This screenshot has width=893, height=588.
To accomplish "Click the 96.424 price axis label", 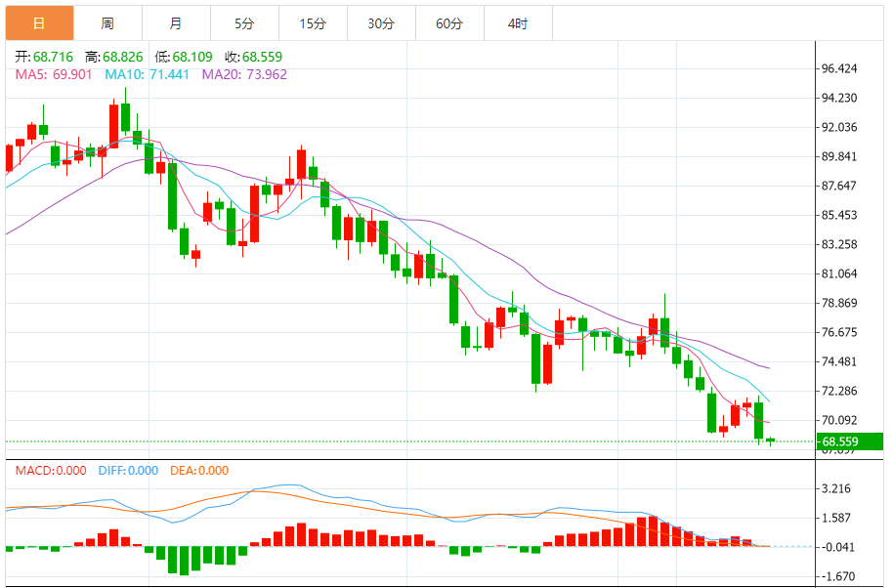I will point(839,69).
